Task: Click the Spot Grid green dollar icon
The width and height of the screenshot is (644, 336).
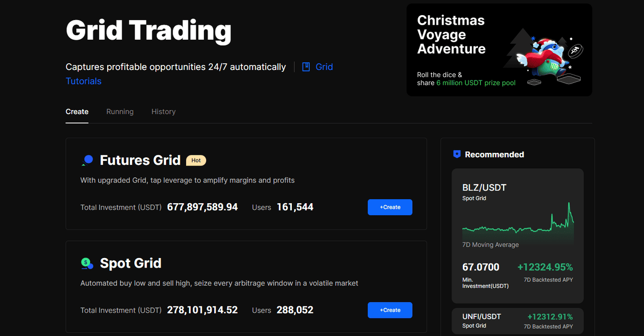Action: (x=87, y=263)
